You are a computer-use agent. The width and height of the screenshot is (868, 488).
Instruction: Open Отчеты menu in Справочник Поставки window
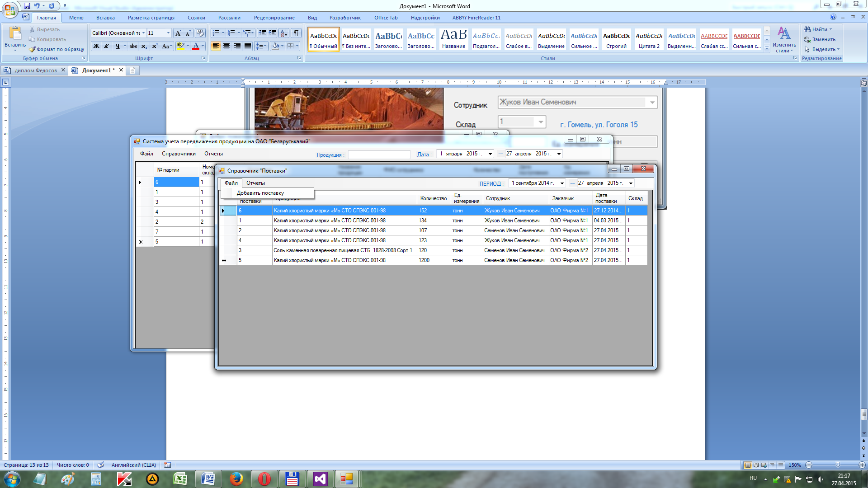[255, 183]
